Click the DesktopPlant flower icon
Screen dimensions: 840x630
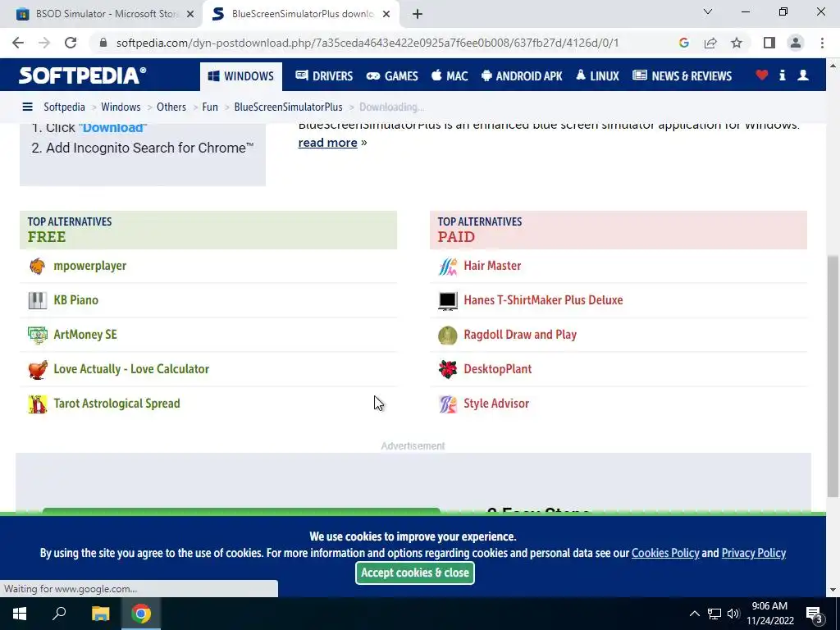(447, 369)
